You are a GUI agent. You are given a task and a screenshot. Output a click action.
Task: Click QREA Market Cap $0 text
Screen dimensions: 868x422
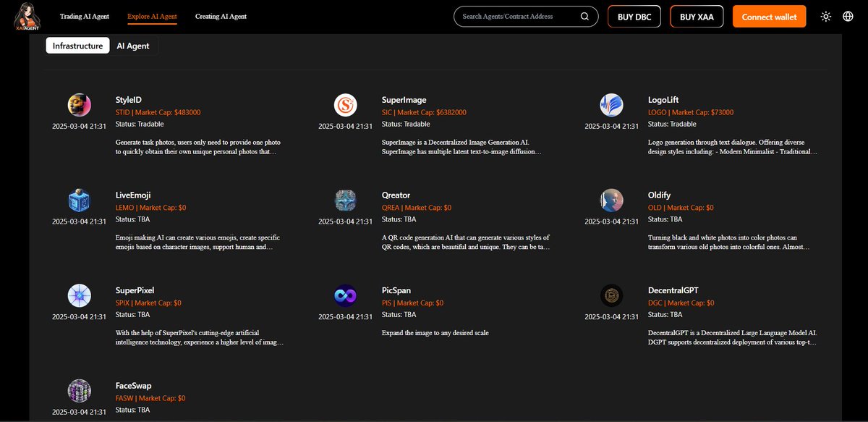tap(417, 208)
